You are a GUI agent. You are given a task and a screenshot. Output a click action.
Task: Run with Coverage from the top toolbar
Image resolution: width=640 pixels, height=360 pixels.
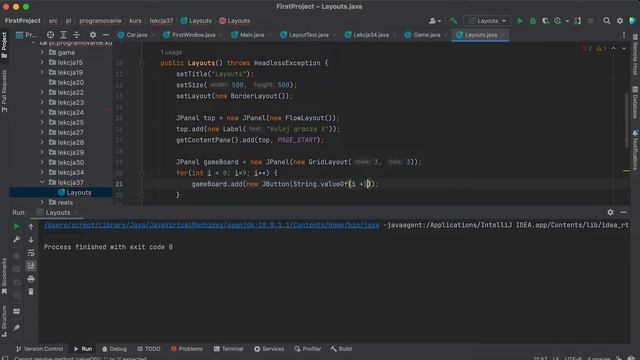[545, 21]
